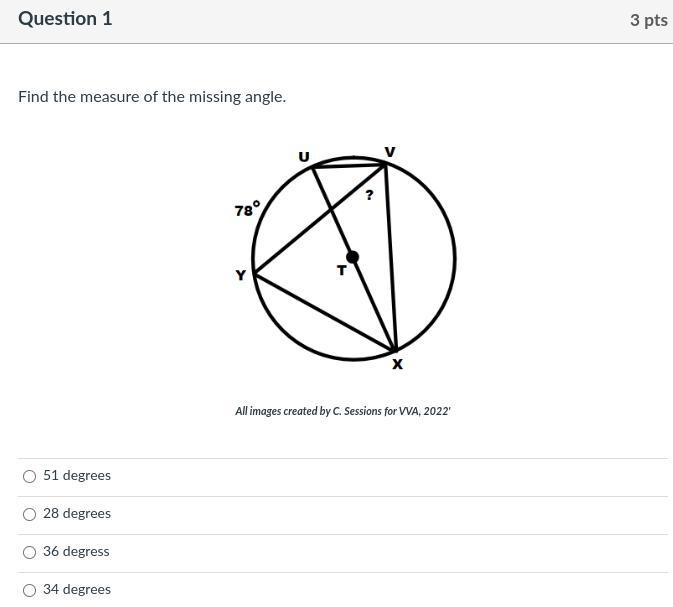Click the center point T dot
Viewport: 673px width, 607px height.
click(x=352, y=257)
